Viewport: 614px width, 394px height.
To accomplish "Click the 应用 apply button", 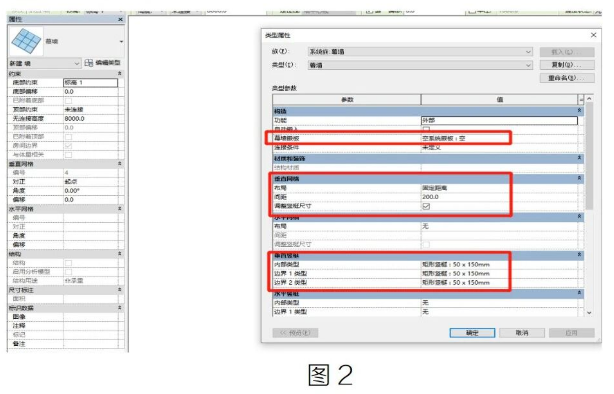I will tap(571, 333).
